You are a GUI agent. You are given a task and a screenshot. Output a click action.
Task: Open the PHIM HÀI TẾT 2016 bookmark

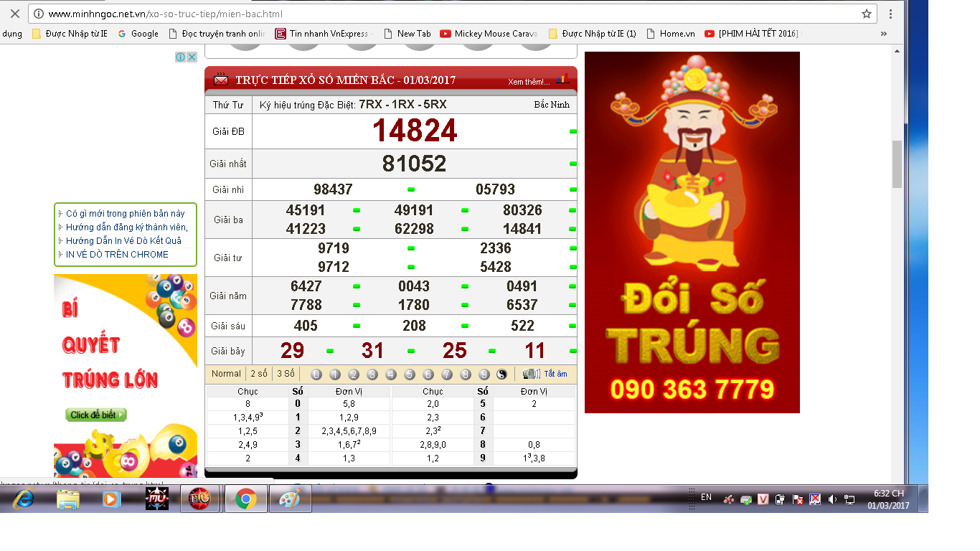click(751, 34)
